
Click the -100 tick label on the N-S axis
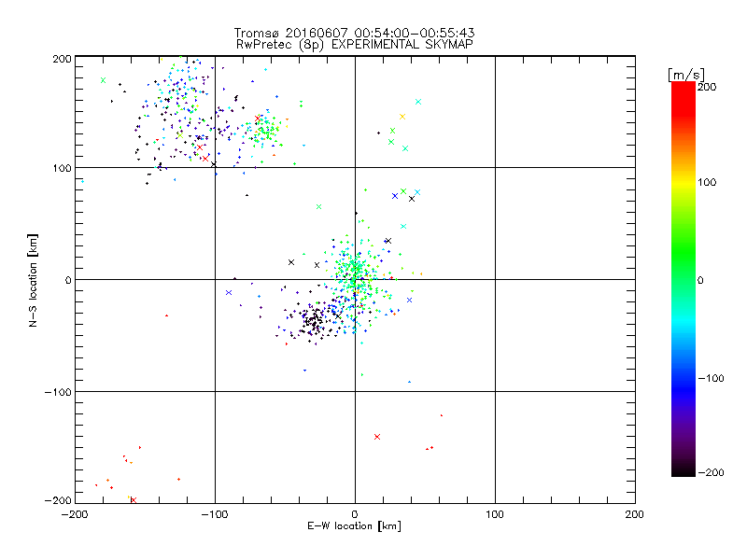tap(58, 392)
